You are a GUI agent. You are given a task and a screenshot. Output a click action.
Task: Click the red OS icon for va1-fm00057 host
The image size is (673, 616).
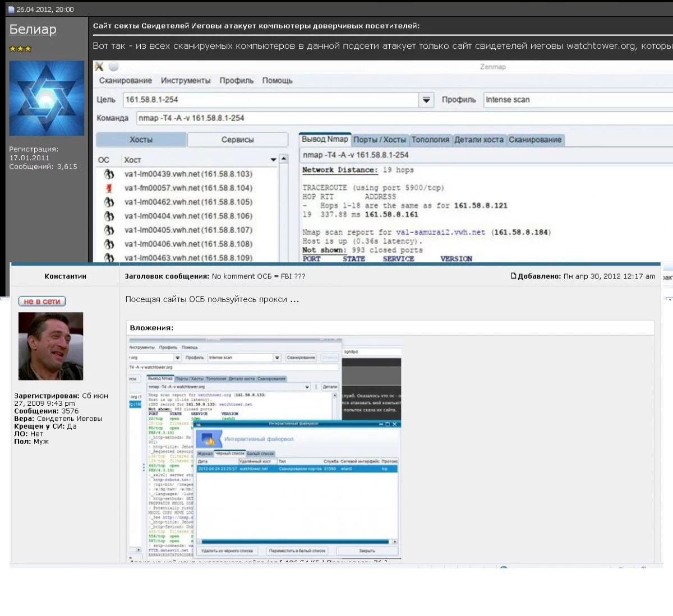point(109,188)
